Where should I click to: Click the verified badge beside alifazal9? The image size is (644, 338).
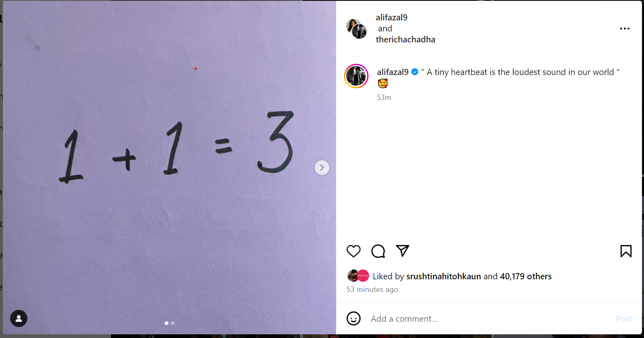pos(415,72)
